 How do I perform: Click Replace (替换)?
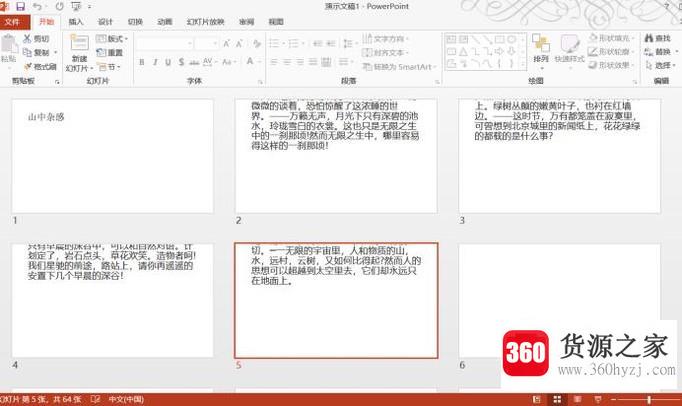tap(660, 52)
